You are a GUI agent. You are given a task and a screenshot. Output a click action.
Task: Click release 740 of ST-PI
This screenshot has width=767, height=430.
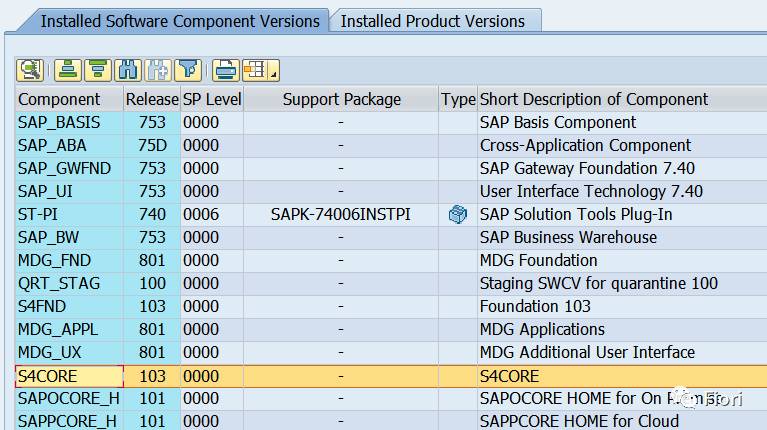[x=152, y=214]
